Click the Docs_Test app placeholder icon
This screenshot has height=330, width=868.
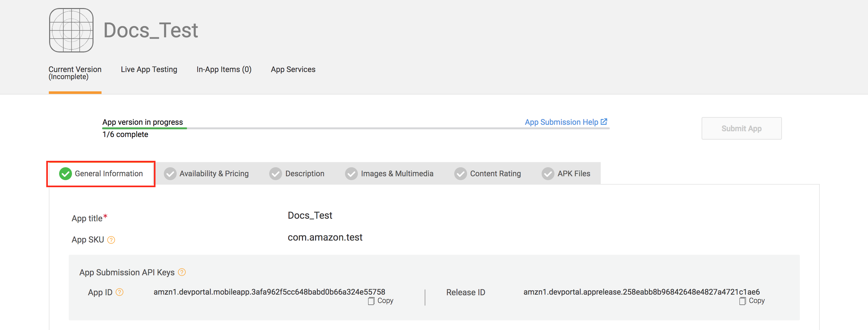coord(71,30)
